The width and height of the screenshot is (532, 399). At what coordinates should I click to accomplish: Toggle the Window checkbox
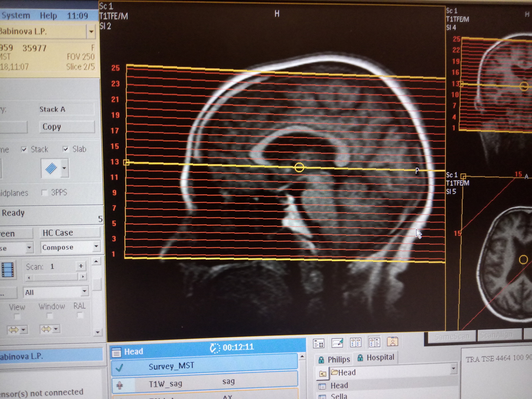point(50,316)
